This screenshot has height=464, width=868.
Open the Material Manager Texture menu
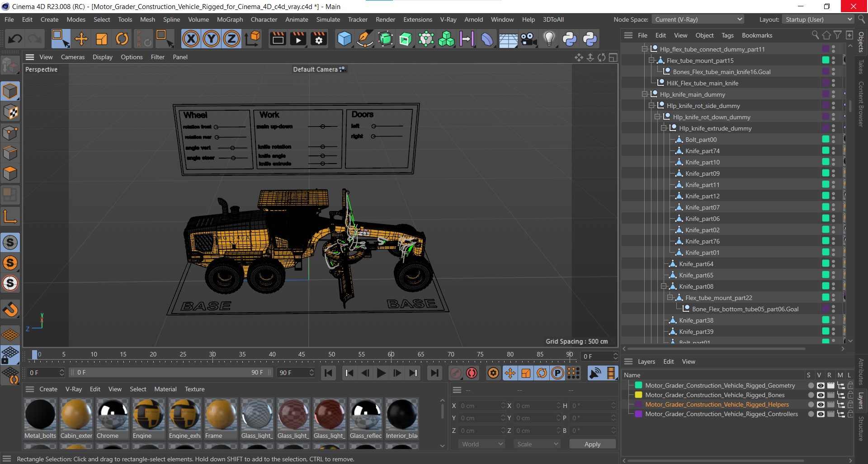coord(194,389)
